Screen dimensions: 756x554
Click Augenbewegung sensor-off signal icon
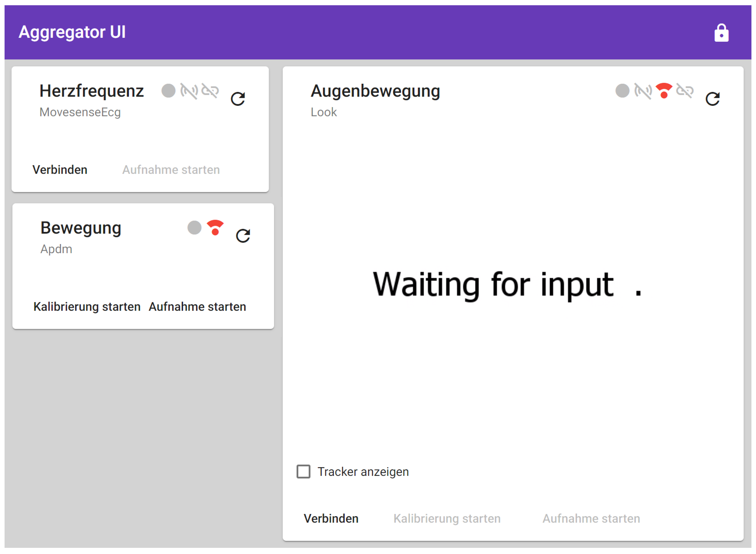(643, 91)
